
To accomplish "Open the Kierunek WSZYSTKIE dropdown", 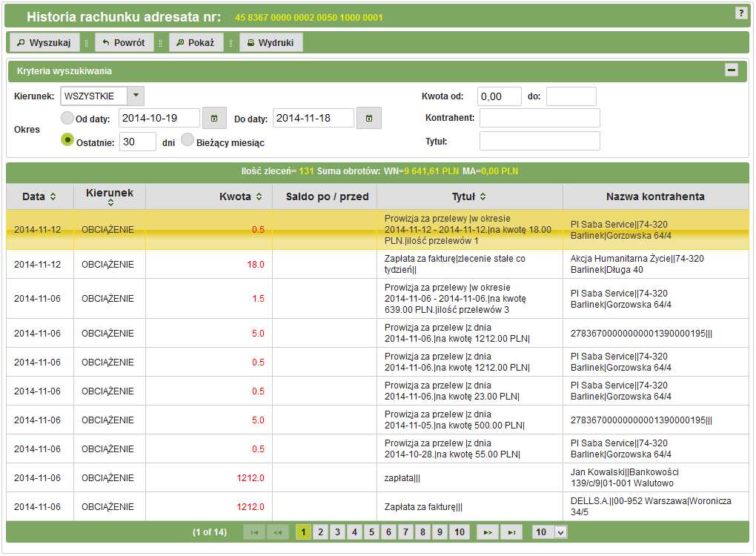I will [102, 96].
